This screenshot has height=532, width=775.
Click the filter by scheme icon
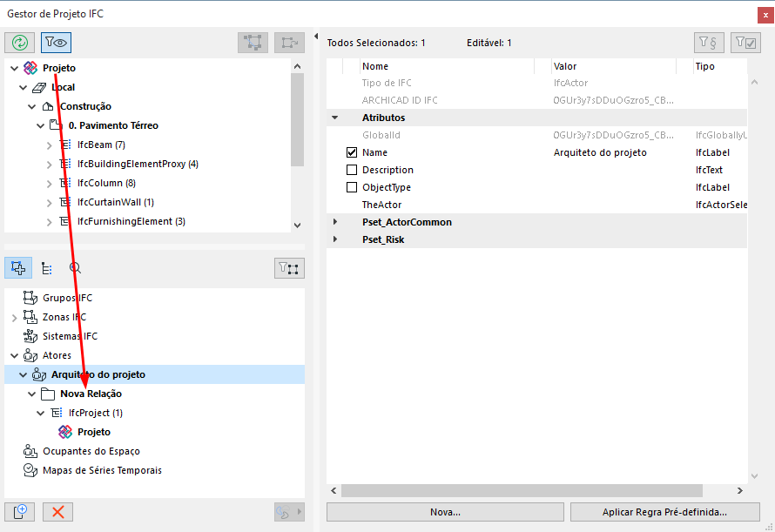pyautogui.click(x=708, y=42)
